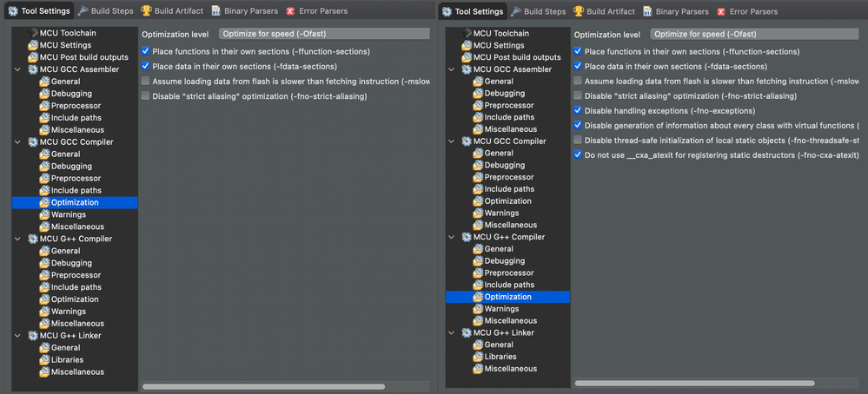Click Error Parsers red icon, right window

[721, 11]
